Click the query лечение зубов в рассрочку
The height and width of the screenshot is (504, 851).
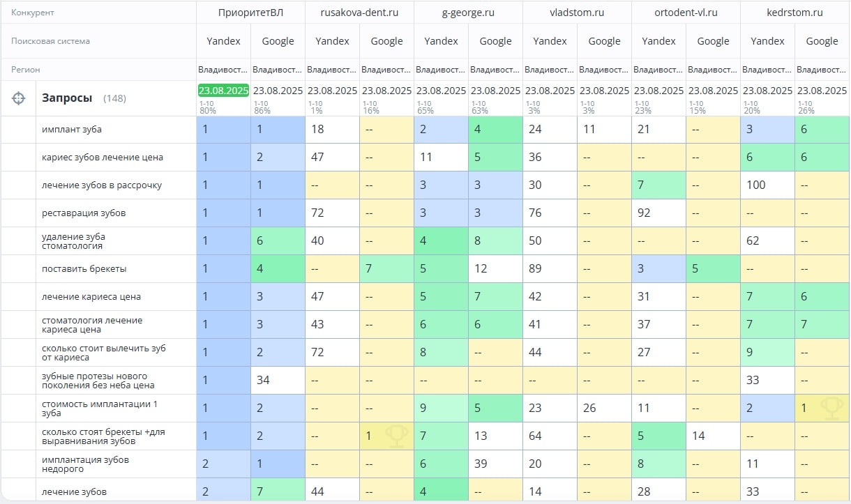point(101,185)
